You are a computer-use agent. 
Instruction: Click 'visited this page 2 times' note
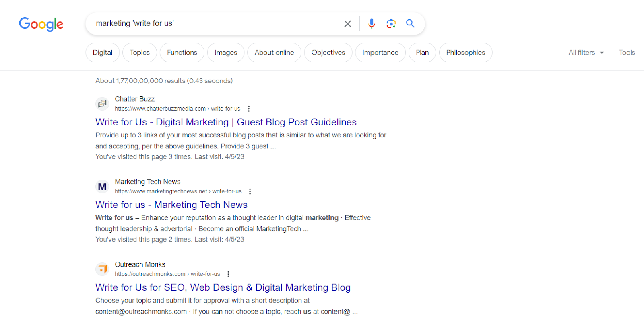click(x=170, y=240)
